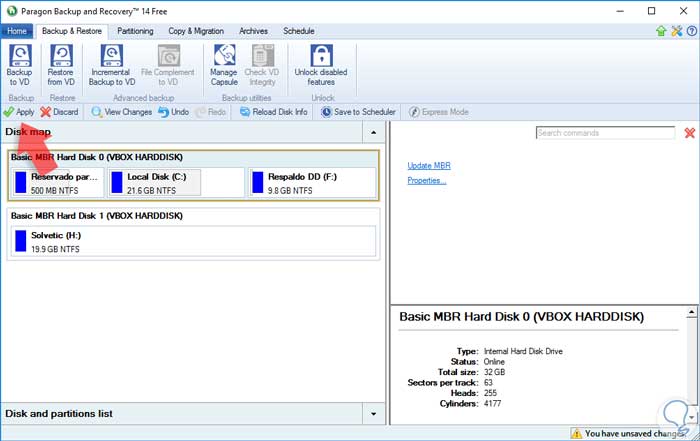The width and height of the screenshot is (700, 441).
Task: Click the Paragon app icon in title bar
Action: pyautogui.click(x=12, y=11)
